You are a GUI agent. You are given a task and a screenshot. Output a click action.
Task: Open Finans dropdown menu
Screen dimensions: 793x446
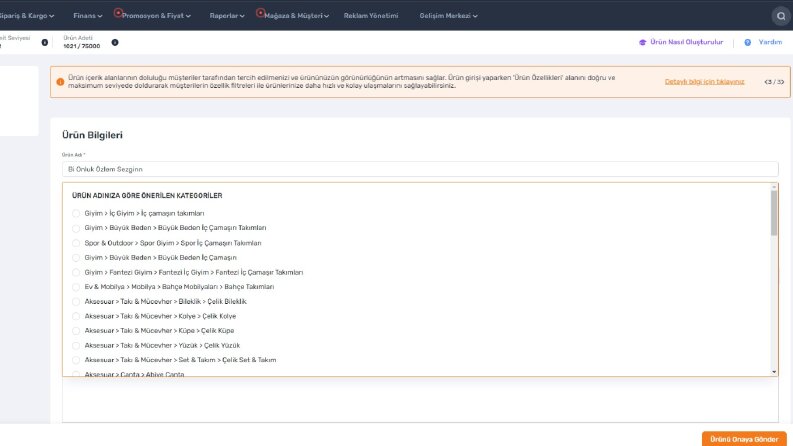tap(87, 16)
